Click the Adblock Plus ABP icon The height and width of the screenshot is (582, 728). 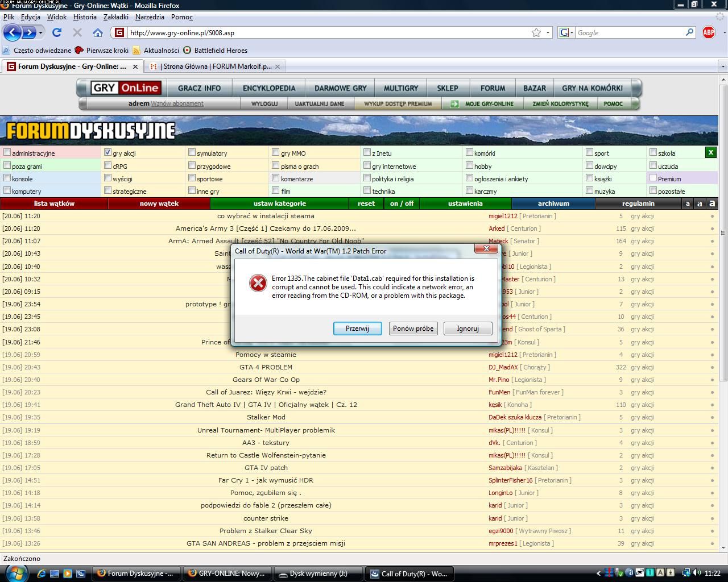pos(708,32)
